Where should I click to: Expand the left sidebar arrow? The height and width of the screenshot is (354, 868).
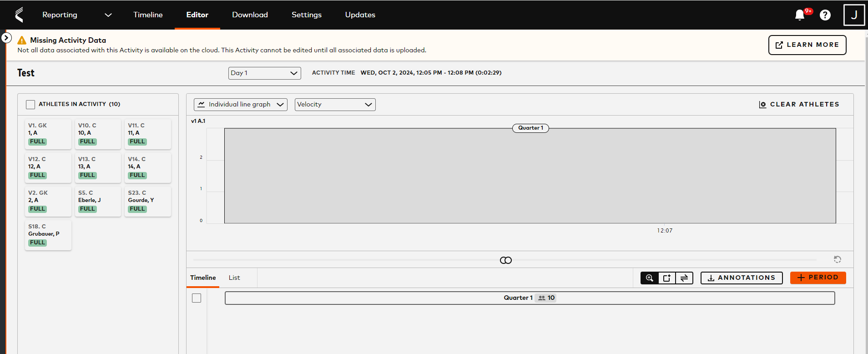coord(6,38)
